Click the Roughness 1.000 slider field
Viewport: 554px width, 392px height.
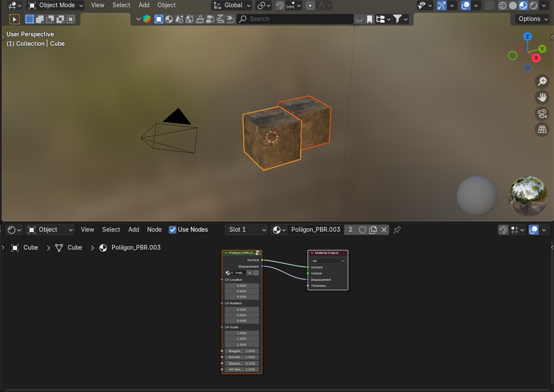[242, 351]
